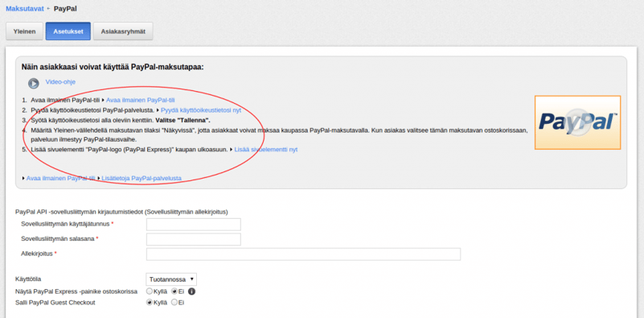The height and width of the screenshot is (318, 644).
Task: Click the PayPal logo image
Action: click(x=577, y=122)
